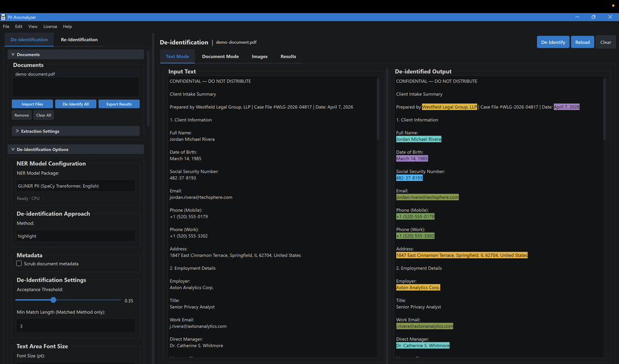Expand the Extraction Settings section

point(76,131)
